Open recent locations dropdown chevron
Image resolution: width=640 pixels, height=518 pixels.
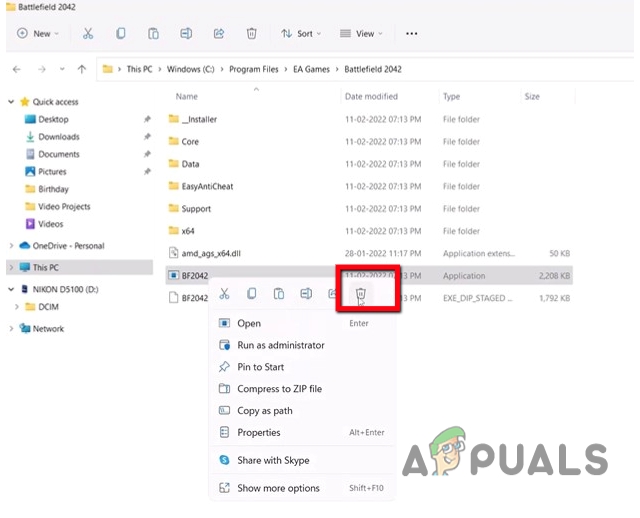coord(62,69)
